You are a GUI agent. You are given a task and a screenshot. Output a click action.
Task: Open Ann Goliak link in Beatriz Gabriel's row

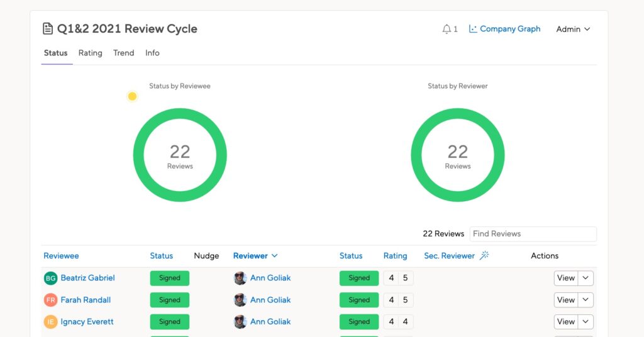[270, 278]
